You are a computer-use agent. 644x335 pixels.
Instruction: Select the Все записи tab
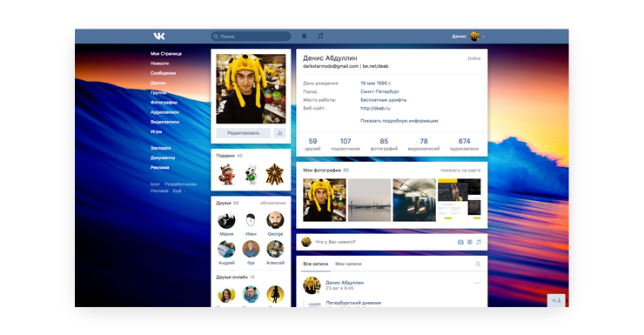(x=315, y=264)
